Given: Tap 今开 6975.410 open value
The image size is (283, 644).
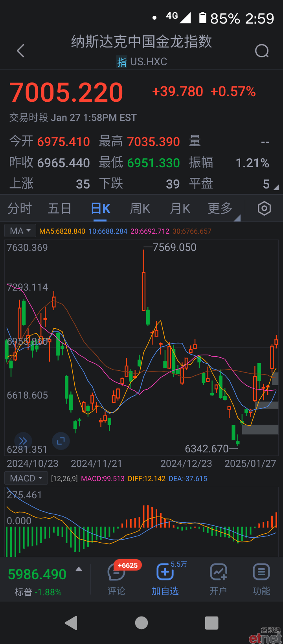Looking at the screenshot, I should point(50,141).
